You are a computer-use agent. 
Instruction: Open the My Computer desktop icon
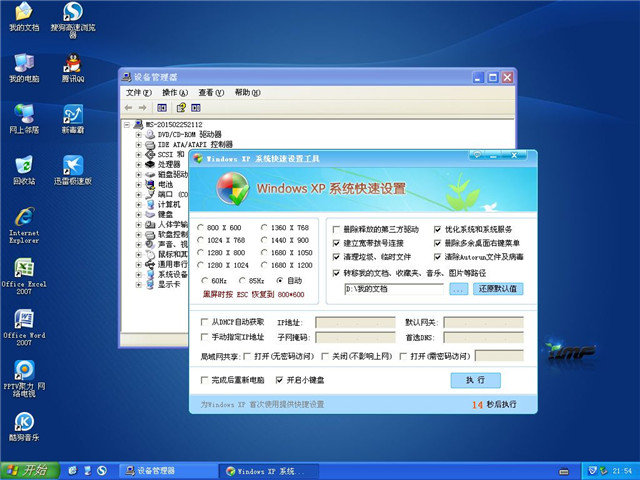click(24, 68)
